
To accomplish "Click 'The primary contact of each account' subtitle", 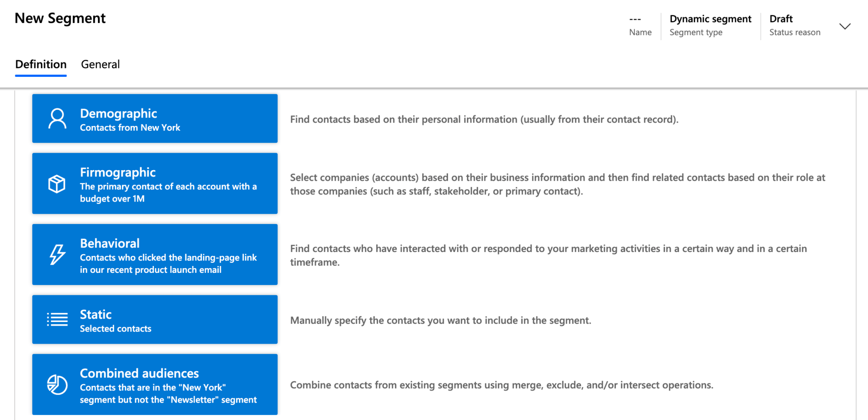I will pos(168,193).
